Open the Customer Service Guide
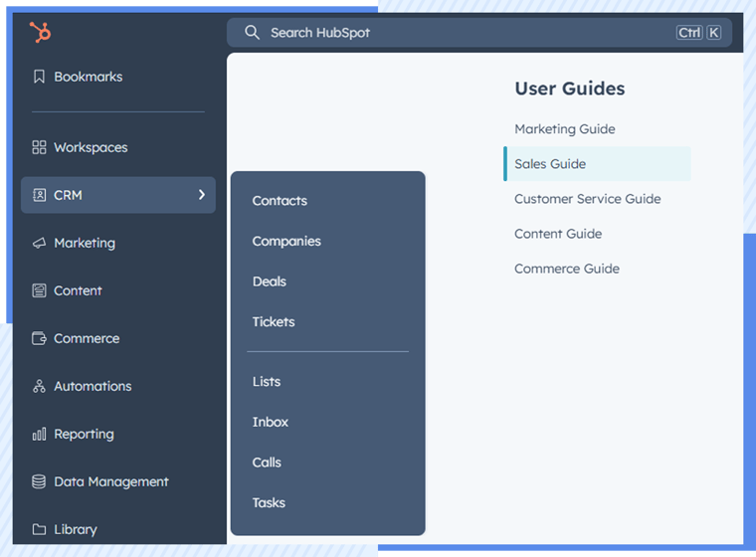The width and height of the screenshot is (756, 557). [587, 199]
